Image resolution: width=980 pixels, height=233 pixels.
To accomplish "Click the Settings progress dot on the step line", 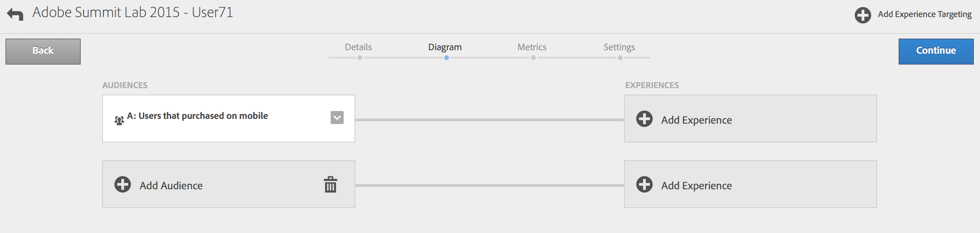I will [620, 58].
